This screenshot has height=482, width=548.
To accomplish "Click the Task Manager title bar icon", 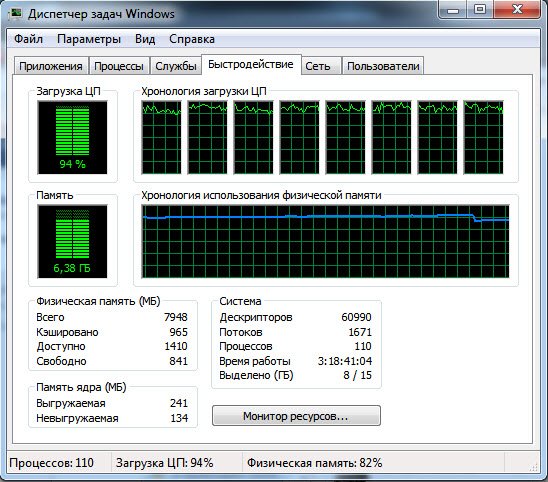I will coord(16,14).
